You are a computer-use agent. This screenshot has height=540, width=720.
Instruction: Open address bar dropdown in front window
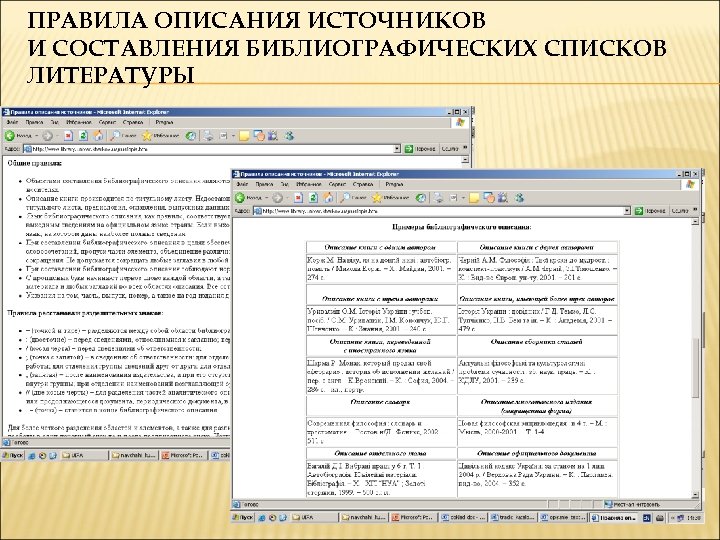(627, 211)
